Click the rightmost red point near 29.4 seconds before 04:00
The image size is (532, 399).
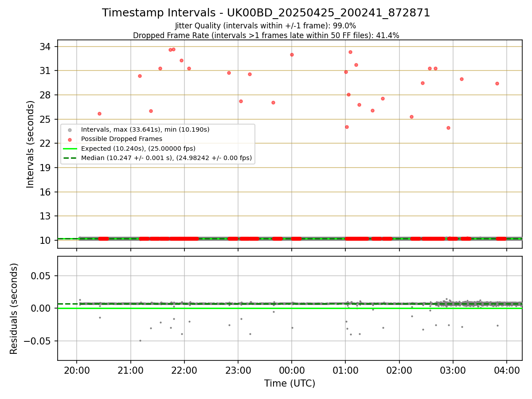tap(497, 83)
